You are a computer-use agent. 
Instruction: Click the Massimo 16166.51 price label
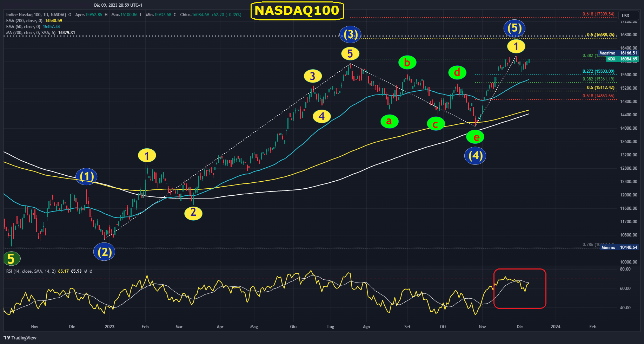(x=618, y=53)
